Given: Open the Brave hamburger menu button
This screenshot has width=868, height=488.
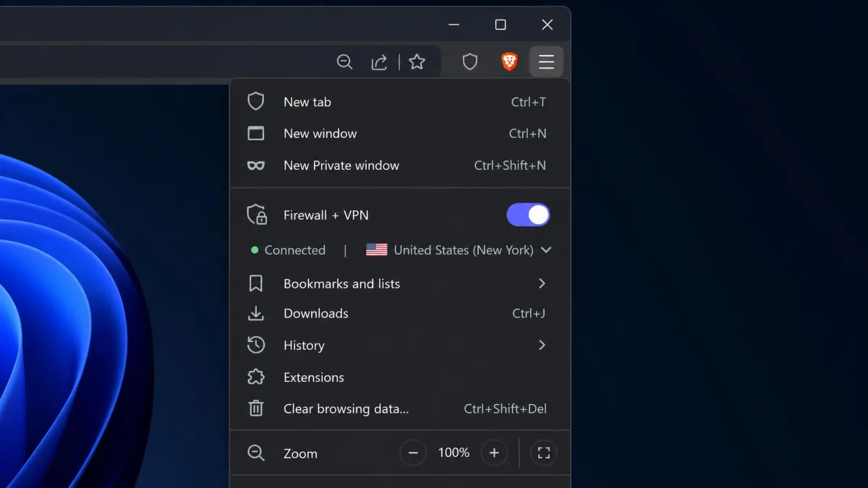Looking at the screenshot, I should click(546, 62).
